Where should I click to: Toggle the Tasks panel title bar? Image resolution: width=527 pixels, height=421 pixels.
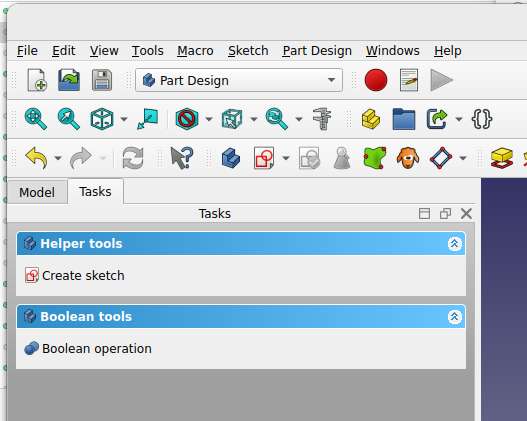click(424, 214)
